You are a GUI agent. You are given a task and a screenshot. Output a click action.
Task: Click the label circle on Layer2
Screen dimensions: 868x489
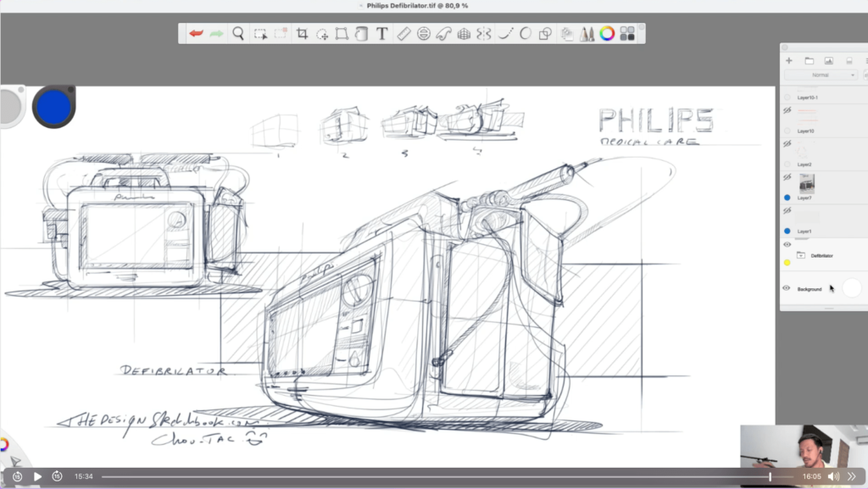[x=787, y=164]
